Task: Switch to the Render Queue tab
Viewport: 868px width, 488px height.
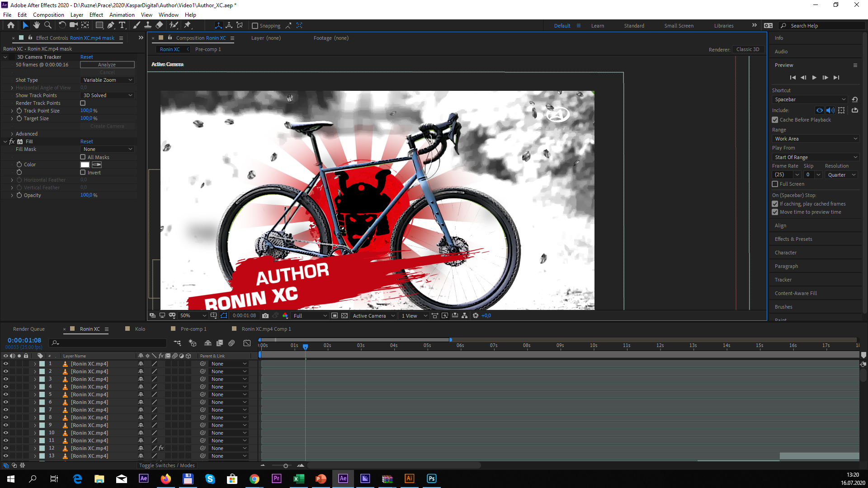Action: 29,329
